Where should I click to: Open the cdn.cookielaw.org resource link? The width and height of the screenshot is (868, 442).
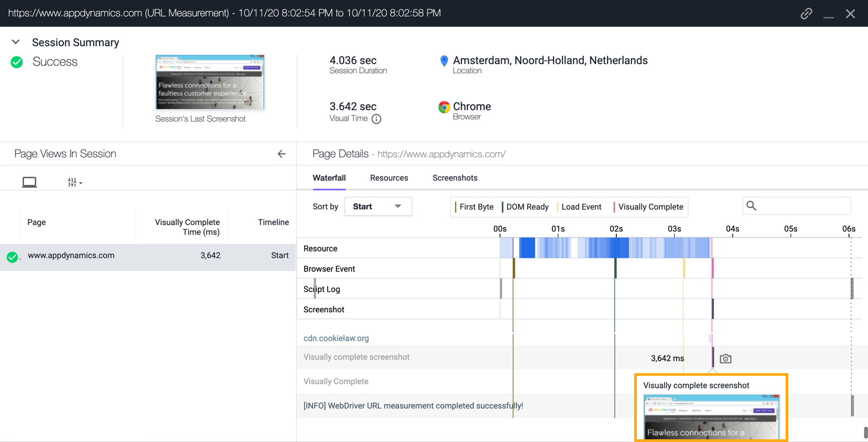point(336,338)
